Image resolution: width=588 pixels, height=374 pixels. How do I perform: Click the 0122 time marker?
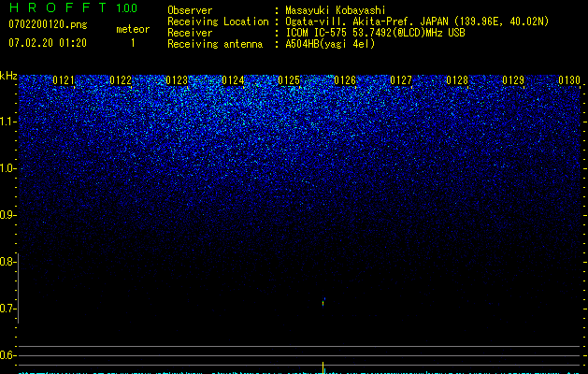121,80
